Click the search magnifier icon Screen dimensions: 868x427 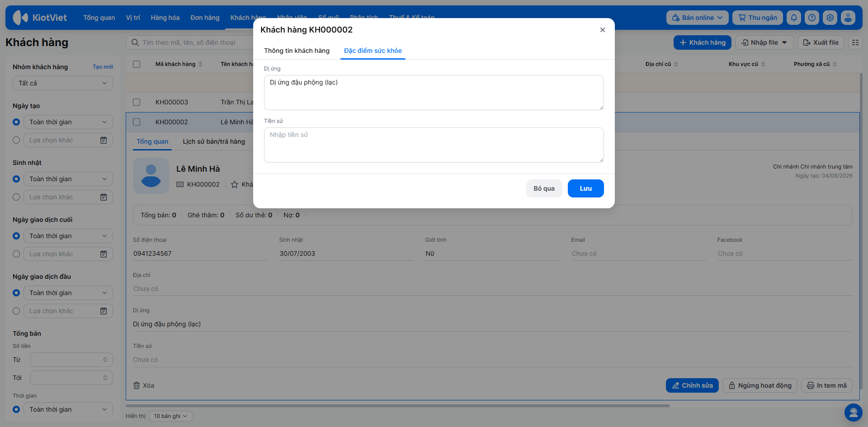135,42
